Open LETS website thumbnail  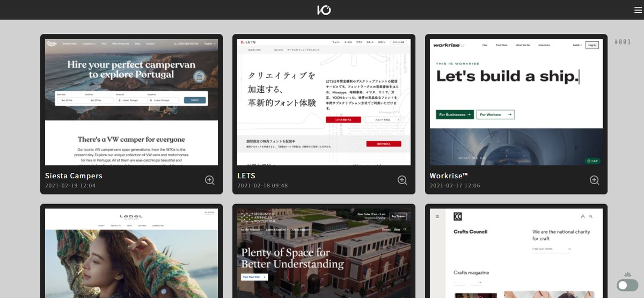coord(324,102)
